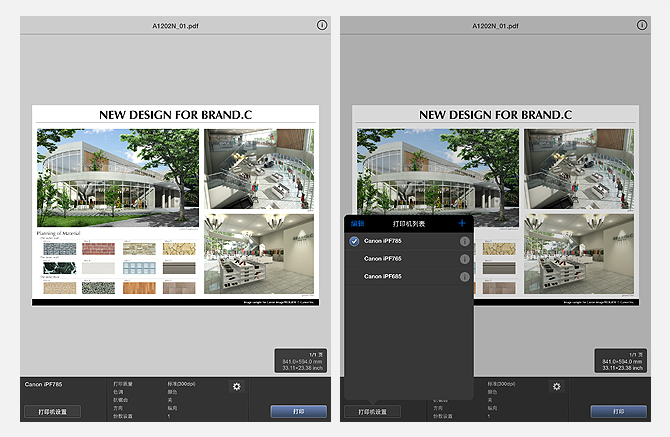Add a new printer with the plus icon
Screen dimensions: 670x437
462,224
